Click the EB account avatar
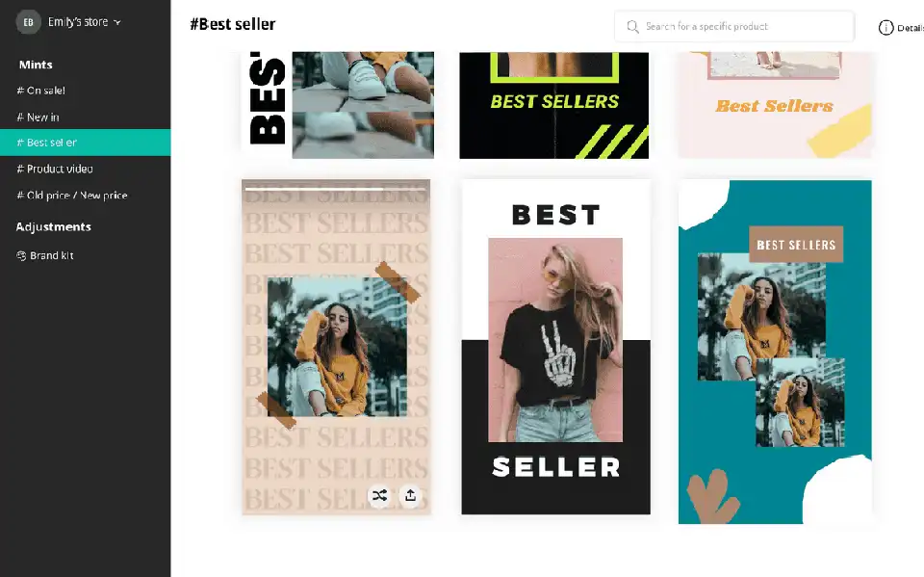 coord(28,22)
